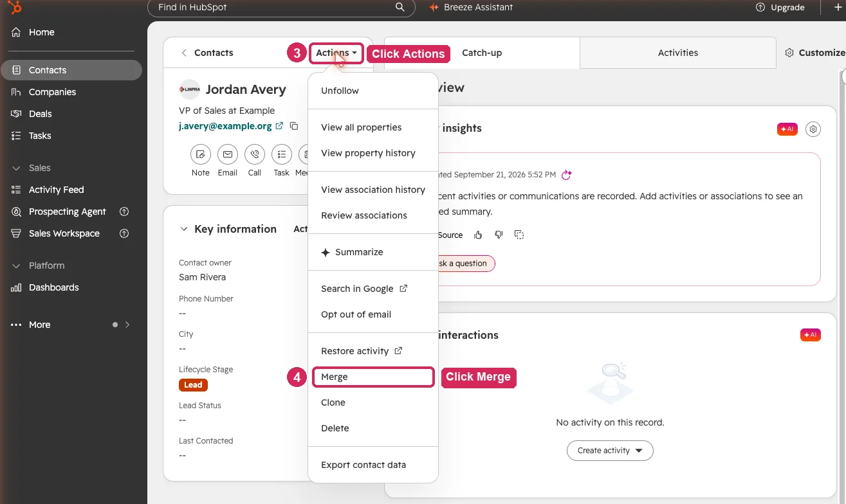Go back to Contacts list
846x504 pixels.
click(x=207, y=53)
